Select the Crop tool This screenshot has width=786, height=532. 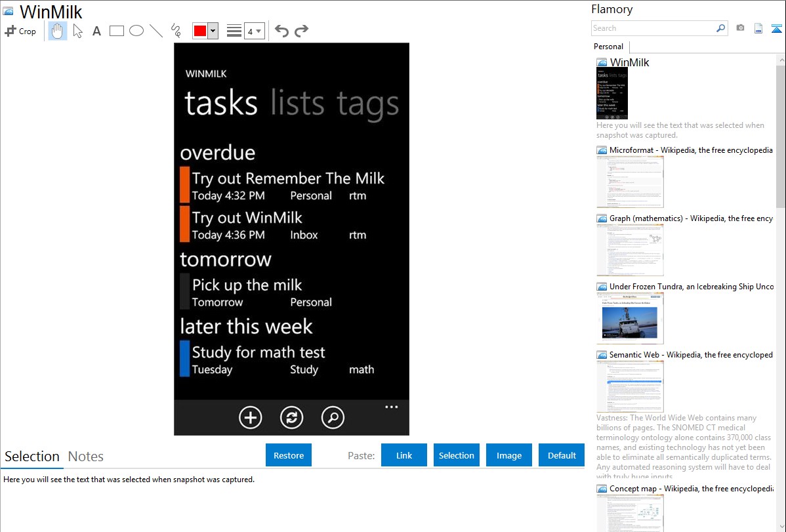[20, 31]
